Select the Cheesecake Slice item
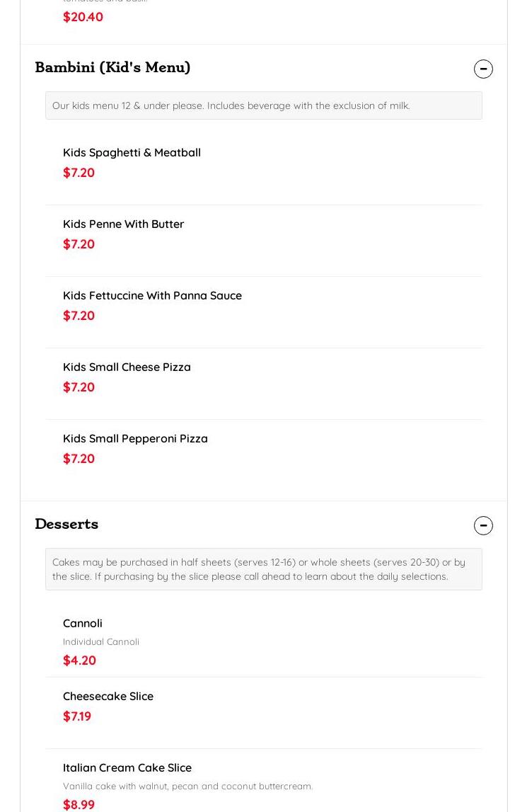Screen dimensions: 527x812 (108, 696)
